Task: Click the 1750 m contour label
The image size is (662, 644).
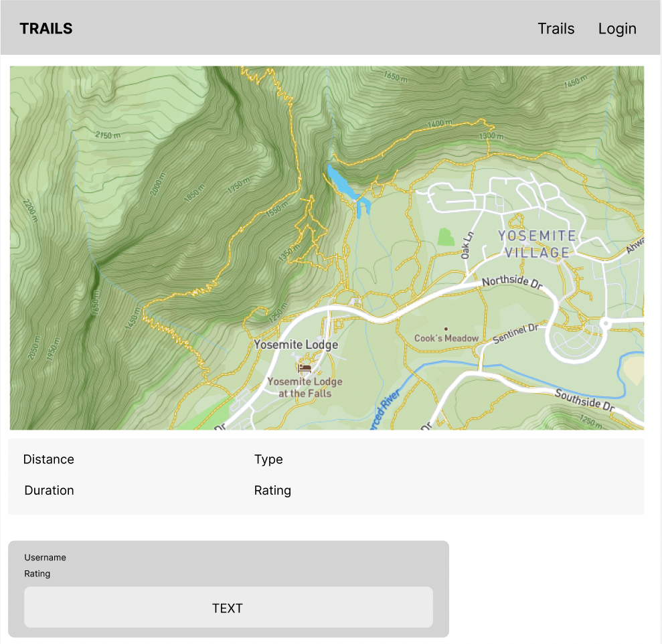Action: (x=239, y=186)
